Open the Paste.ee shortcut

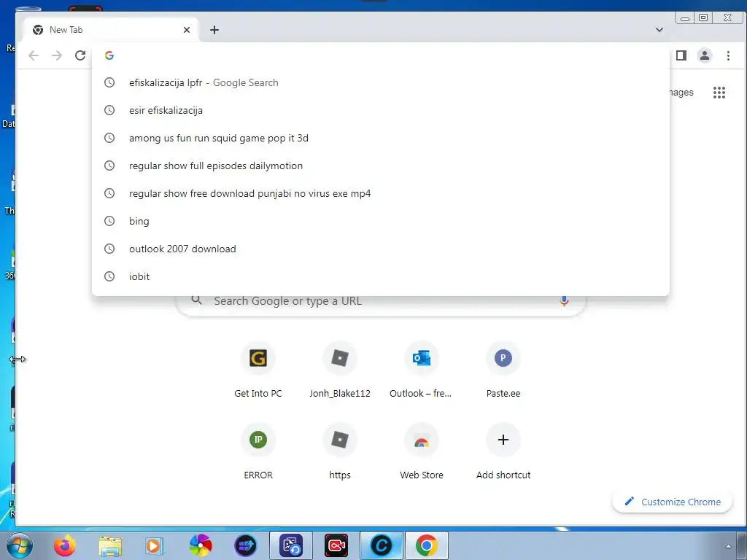[x=503, y=370]
